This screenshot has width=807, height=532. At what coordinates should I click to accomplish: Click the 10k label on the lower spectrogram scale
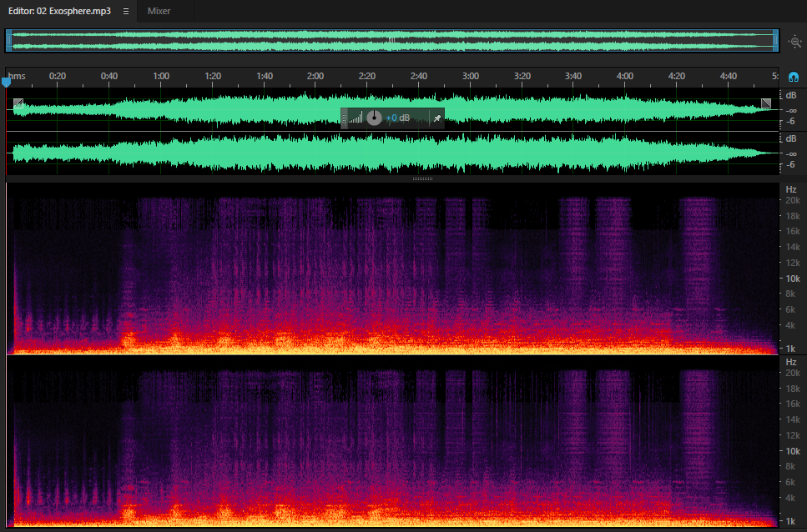coord(793,451)
